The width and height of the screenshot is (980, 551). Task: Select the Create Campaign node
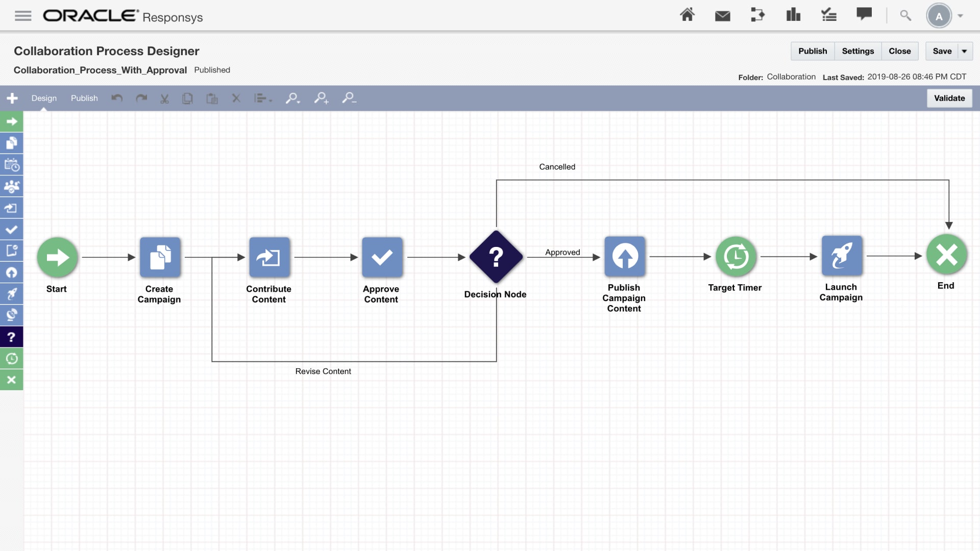tap(160, 256)
